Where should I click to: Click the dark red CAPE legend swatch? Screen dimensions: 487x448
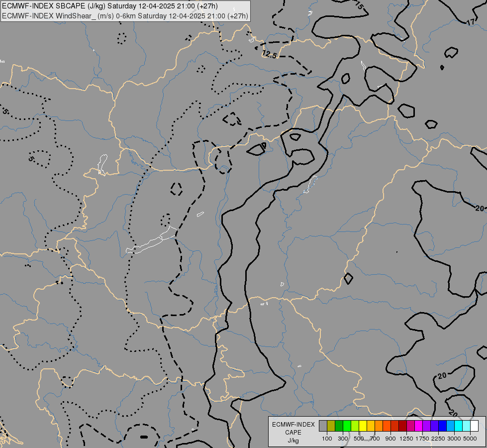pos(402,426)
